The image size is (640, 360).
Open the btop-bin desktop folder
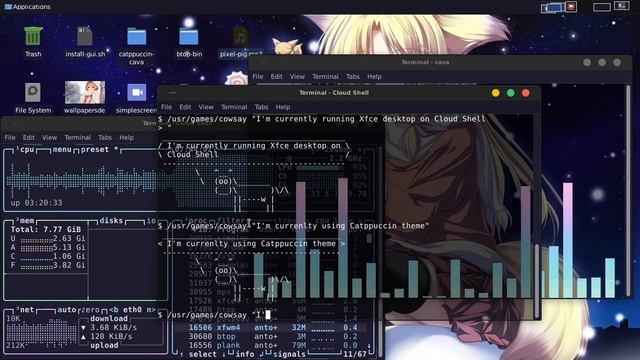coord(189,41)
